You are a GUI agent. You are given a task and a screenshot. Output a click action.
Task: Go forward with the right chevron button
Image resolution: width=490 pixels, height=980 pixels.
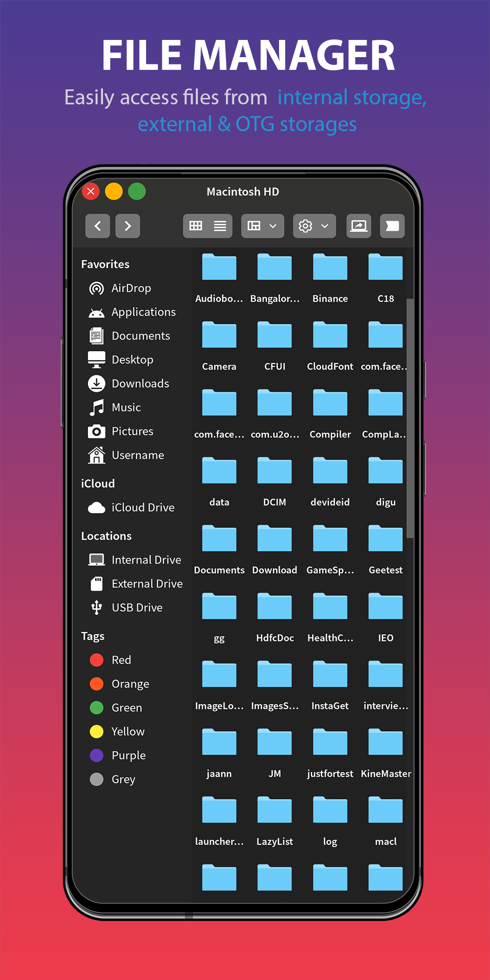pyautogui.click(x=127, y=225)
